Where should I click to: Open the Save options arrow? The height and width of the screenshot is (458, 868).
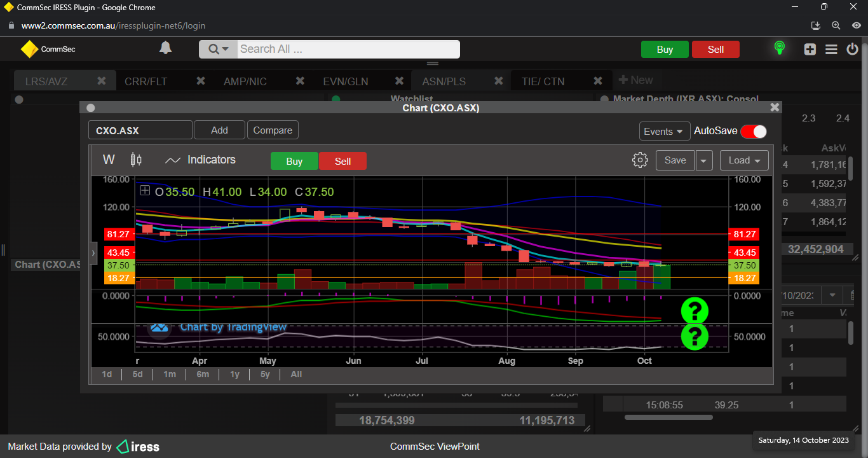703,160
